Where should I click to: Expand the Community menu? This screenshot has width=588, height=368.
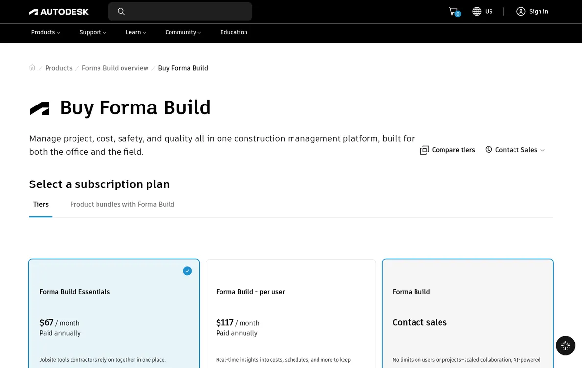[183, 32]
